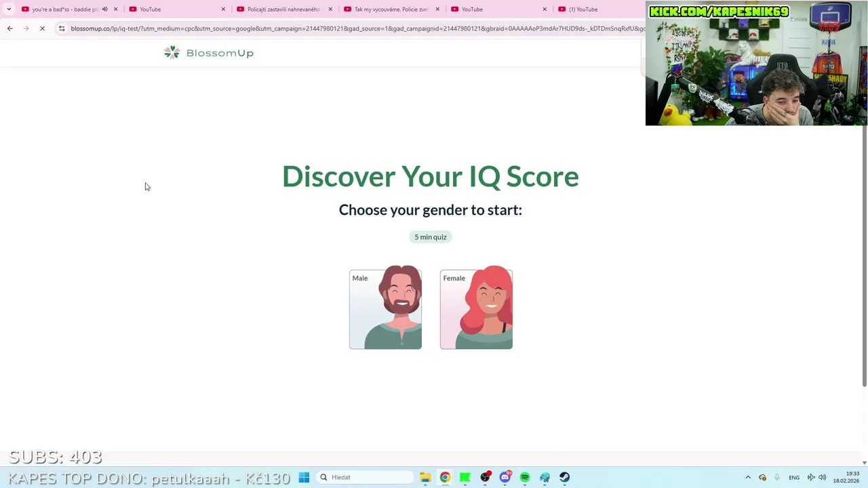Click the "5 min quiz" badge

[431, 237]
